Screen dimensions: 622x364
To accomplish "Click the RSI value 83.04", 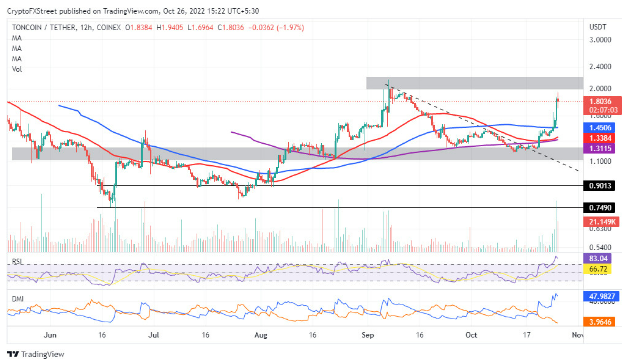I will [x=597, y=259].
